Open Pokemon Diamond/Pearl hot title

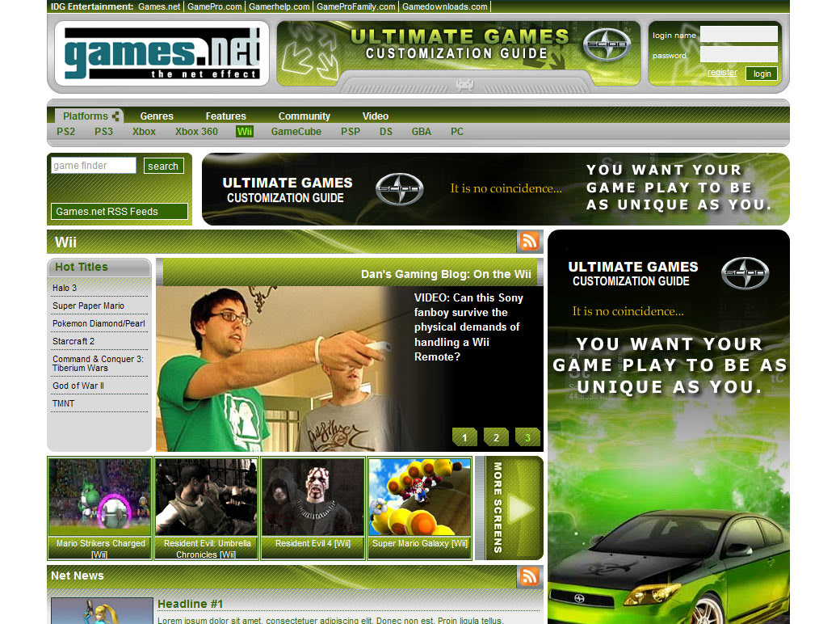[x=99, y=323]
